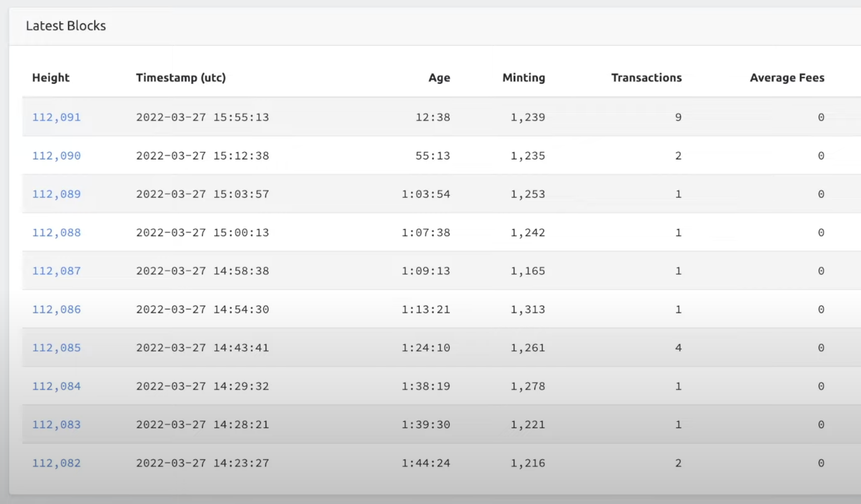Open block 112,087 link
Screen dimensions: 861x504
(x=56, y=271)
